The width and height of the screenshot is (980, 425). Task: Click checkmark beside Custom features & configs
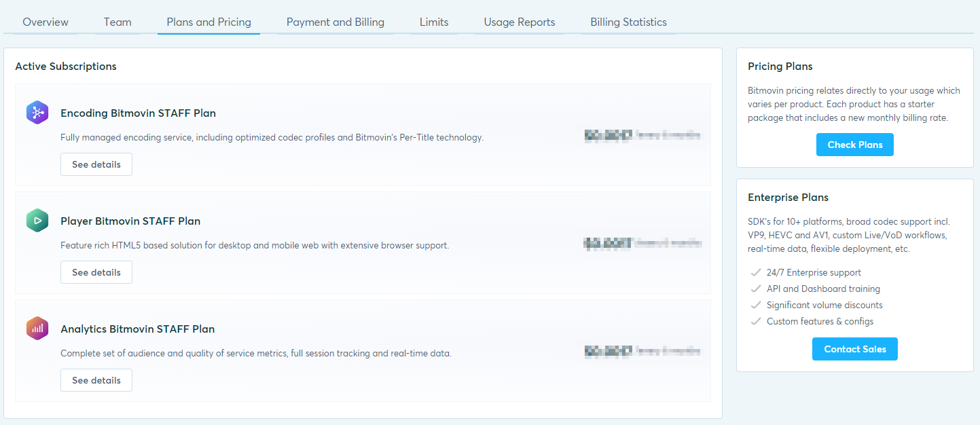[x=755, y=321]
